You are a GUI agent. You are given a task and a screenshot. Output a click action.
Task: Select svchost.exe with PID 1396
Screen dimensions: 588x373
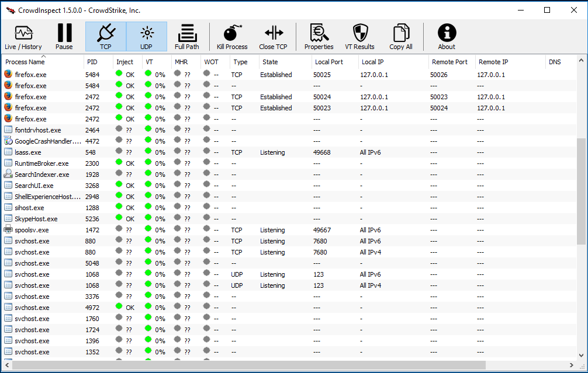289,341
